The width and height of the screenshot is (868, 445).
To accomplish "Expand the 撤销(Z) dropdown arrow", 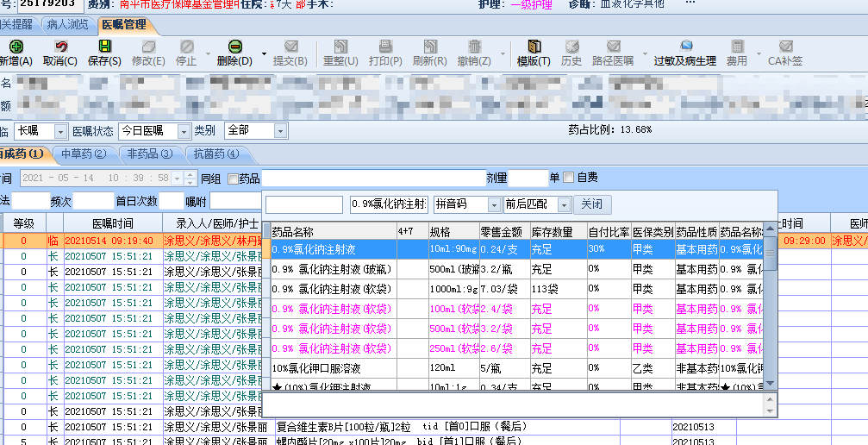I will (502, 54).
